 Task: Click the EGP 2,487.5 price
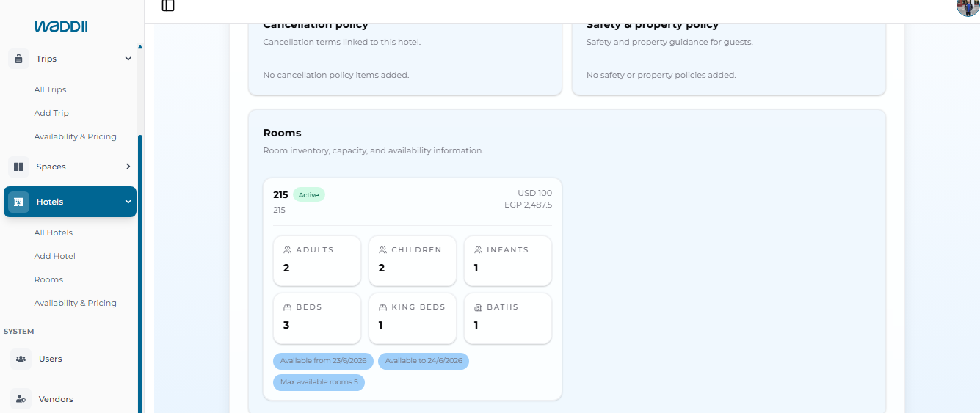pos(528,205)
